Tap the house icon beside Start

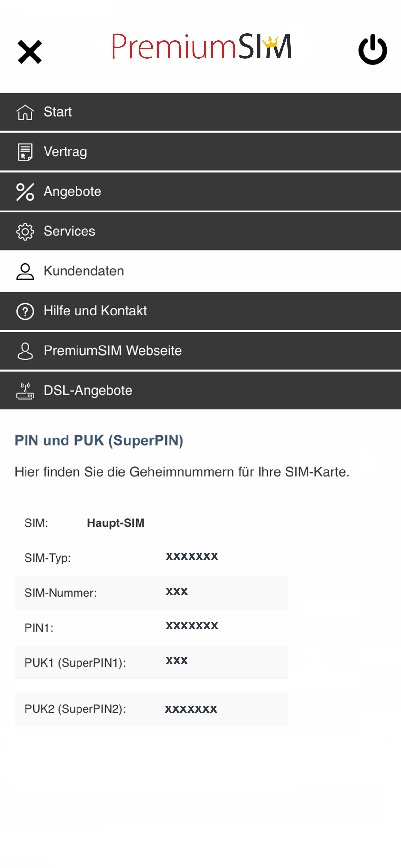[x=25, y=112]
